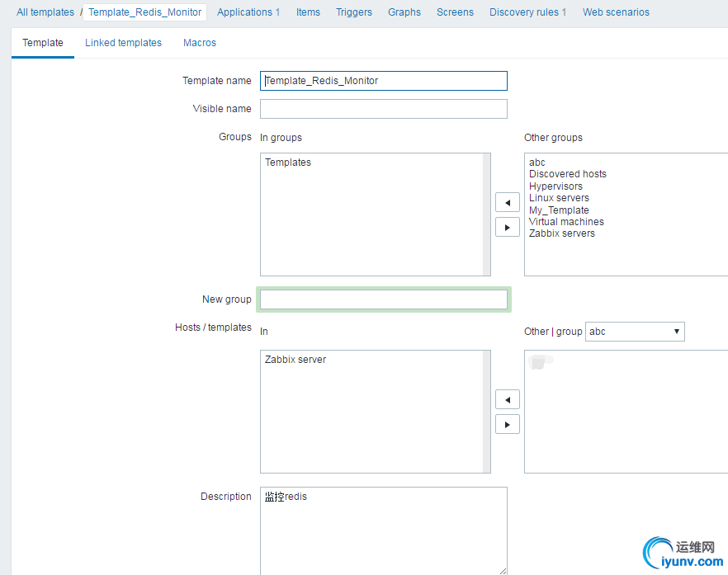Switch to the Macros tab
728x575 pixels.
click(x=200, y=43)
